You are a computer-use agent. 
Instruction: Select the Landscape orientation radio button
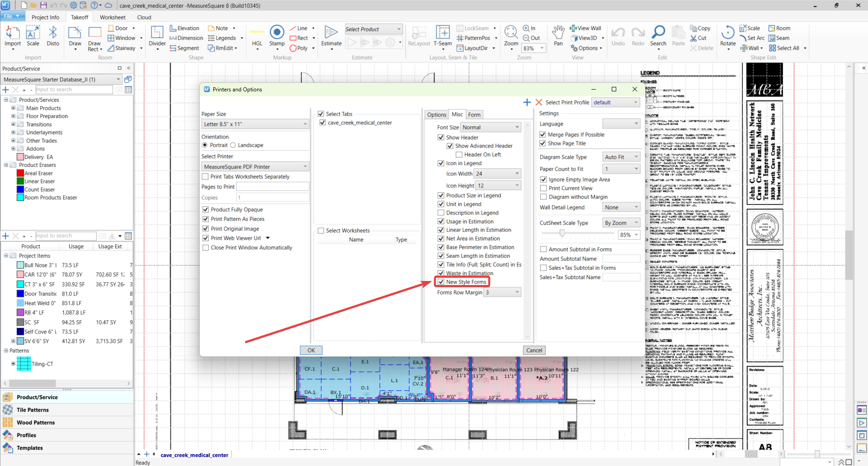click(x=233, y=145)
